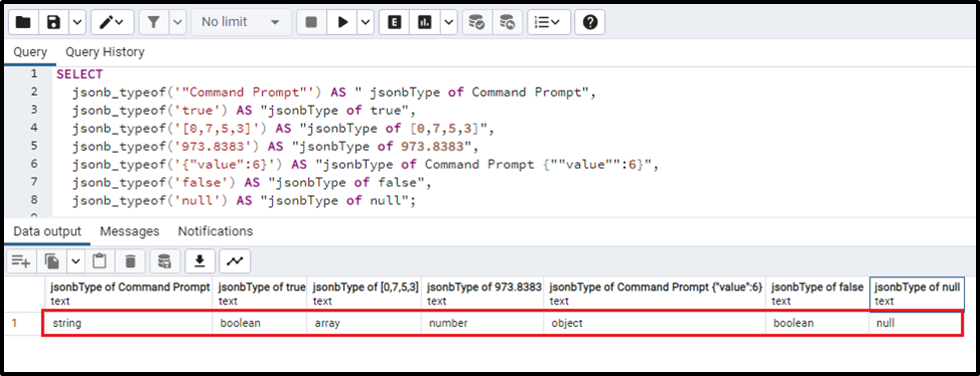Screen dimensions: 980x376
Task: Switch to the Messages tab
Action: tap(130, 231)
